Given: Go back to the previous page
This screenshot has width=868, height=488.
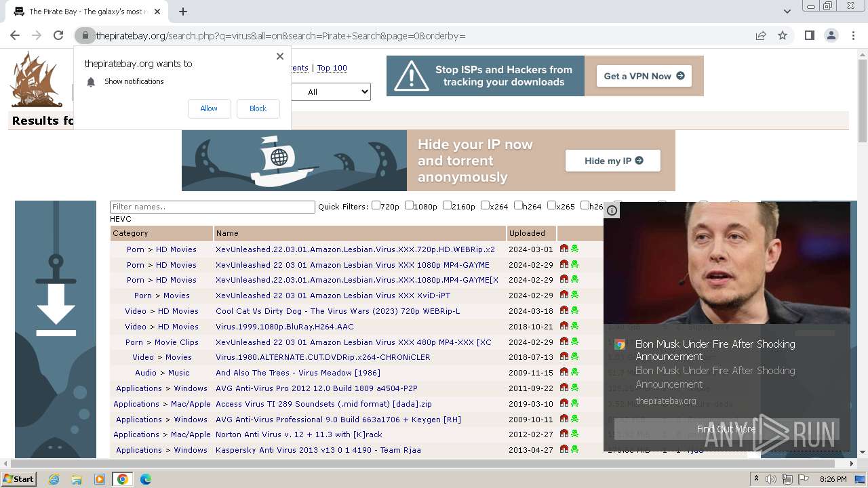Looking at the screenshot, I should click(15, 35).
